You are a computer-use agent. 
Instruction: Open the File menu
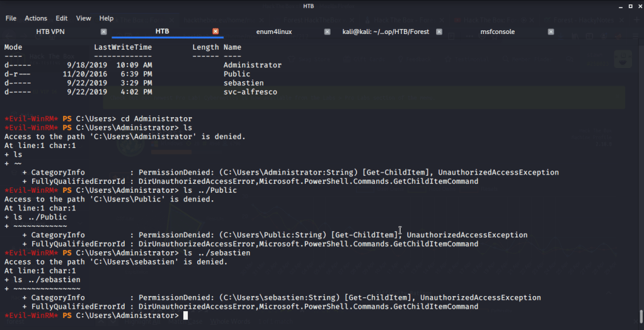pos(11,18)
